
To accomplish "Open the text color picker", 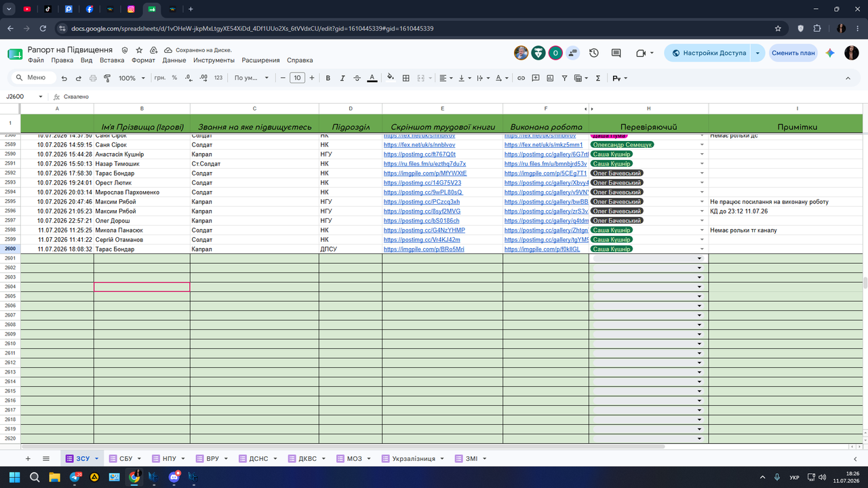I will click(372, 78).
